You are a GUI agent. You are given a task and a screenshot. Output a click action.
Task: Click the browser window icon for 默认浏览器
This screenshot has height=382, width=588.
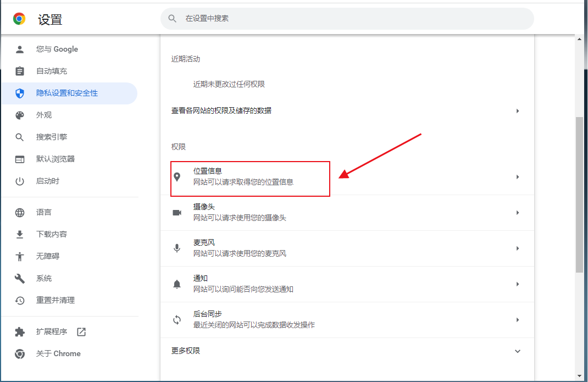(19, 159)
